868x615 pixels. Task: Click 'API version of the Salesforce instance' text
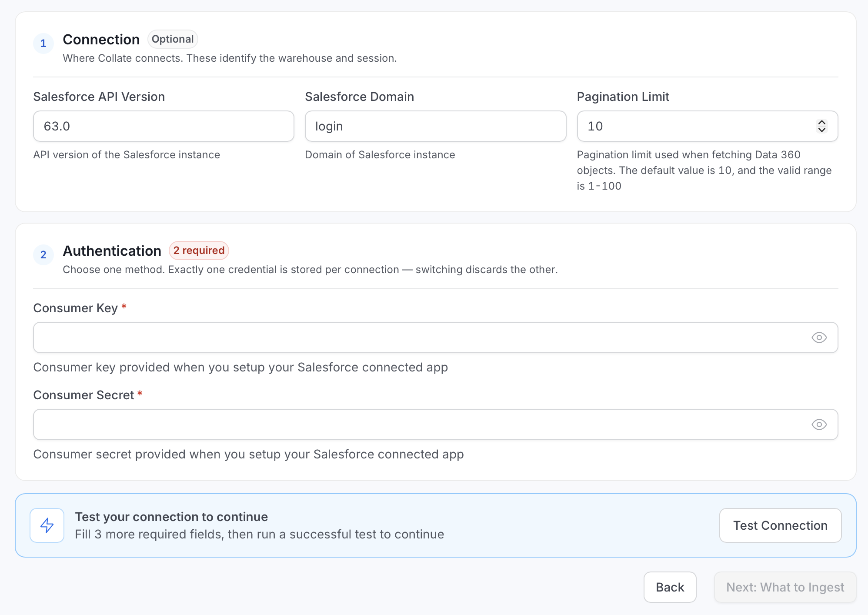pos(127,155)
